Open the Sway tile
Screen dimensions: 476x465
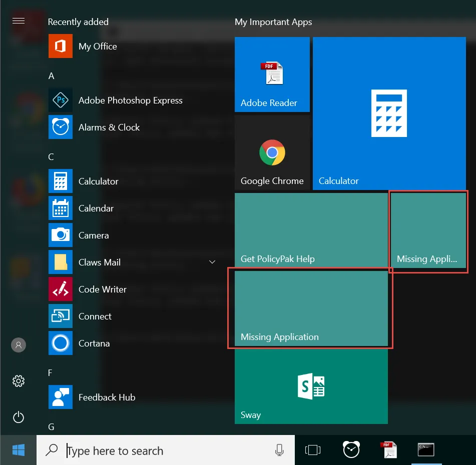pyautogui.click(x=311, y=386)
